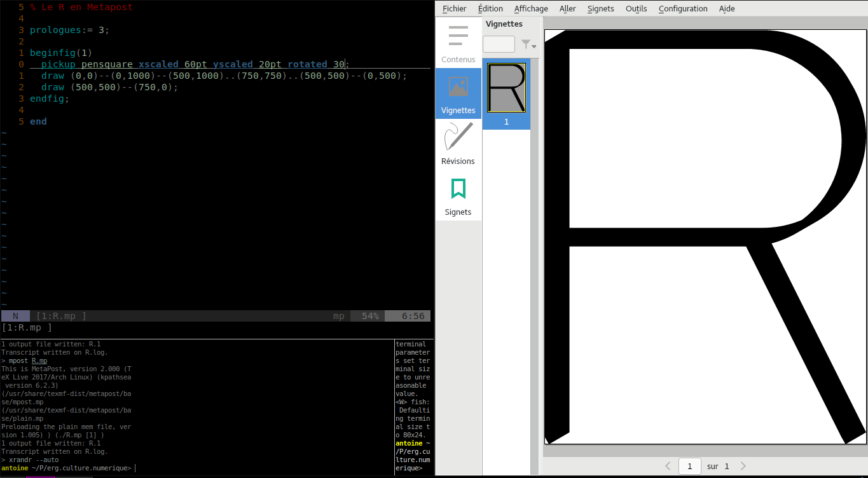This screenshot has height=478, width=868.
Task: Show the Révisions sidebar panel
Action: tap(458, 144)
